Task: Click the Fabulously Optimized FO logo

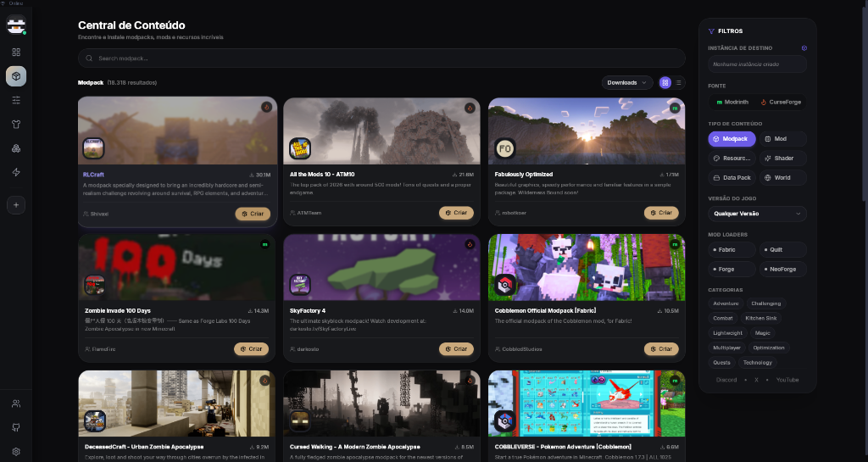Action: coord(505,148)
